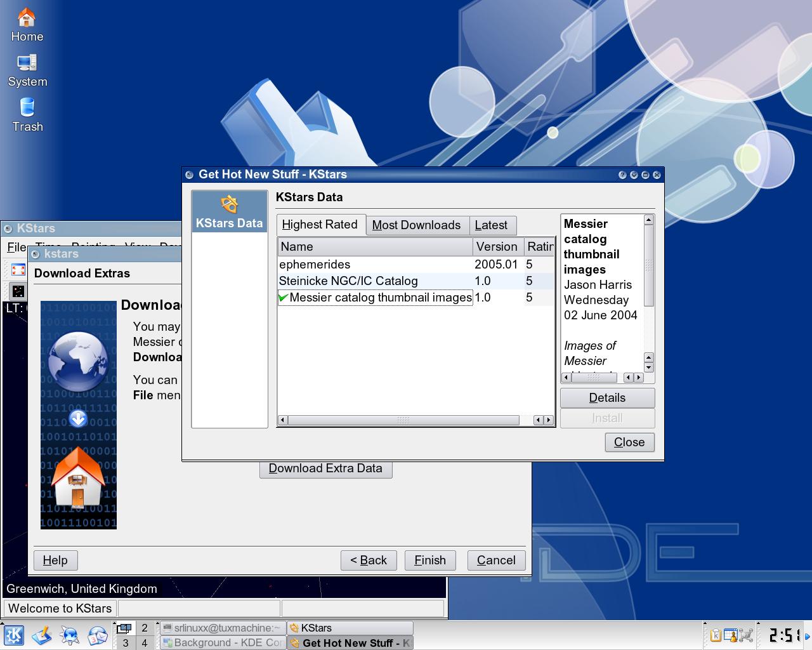Screen dimensions: 812x650
Task: Click description horizontal scroll right arrow
Action: pos(638,378)
